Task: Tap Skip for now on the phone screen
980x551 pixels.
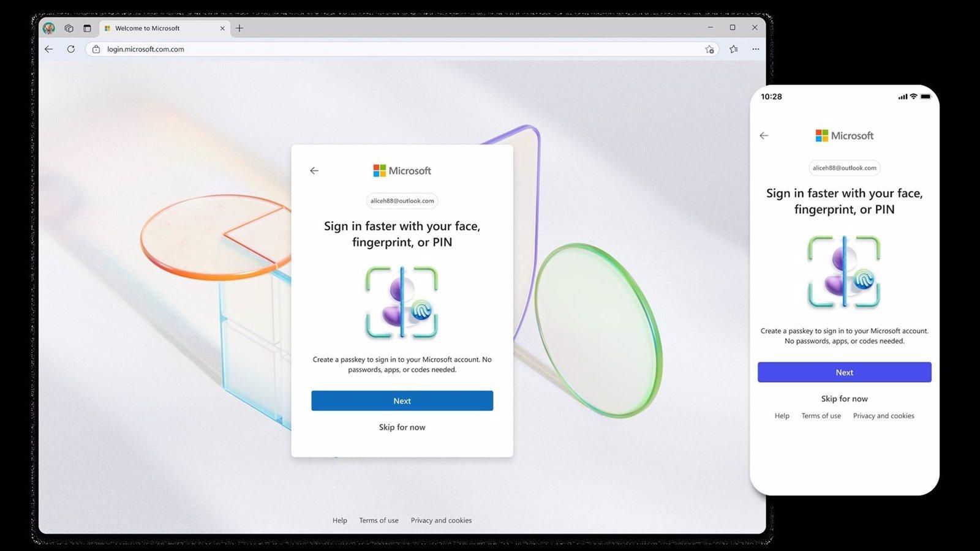Action: pyautogui.click(x=845, y=399)
